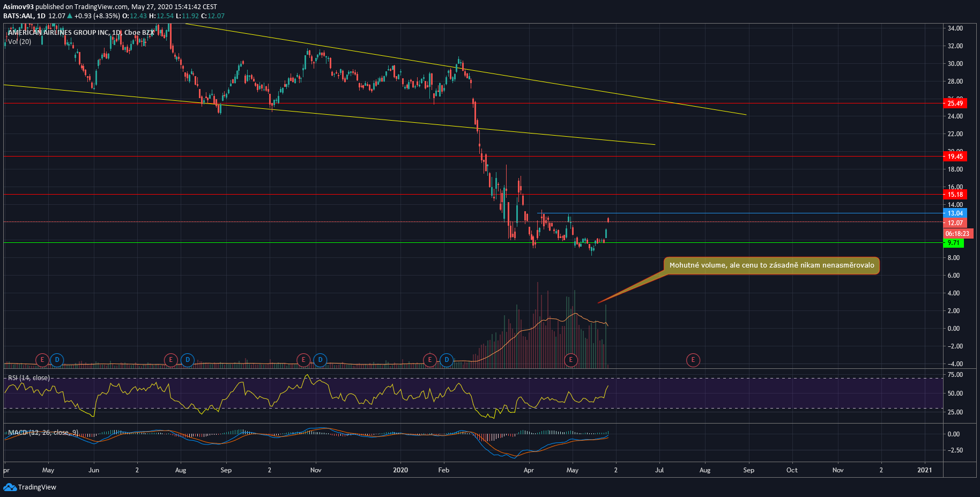Click the Feb label on time axis
Screen dimensions: 980x497
444,470
